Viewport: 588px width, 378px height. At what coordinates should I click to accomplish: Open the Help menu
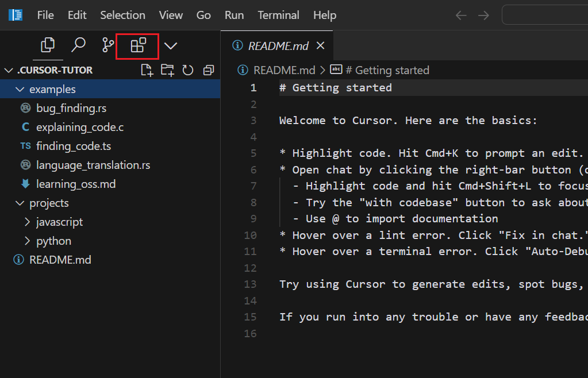tap(325, 15)
